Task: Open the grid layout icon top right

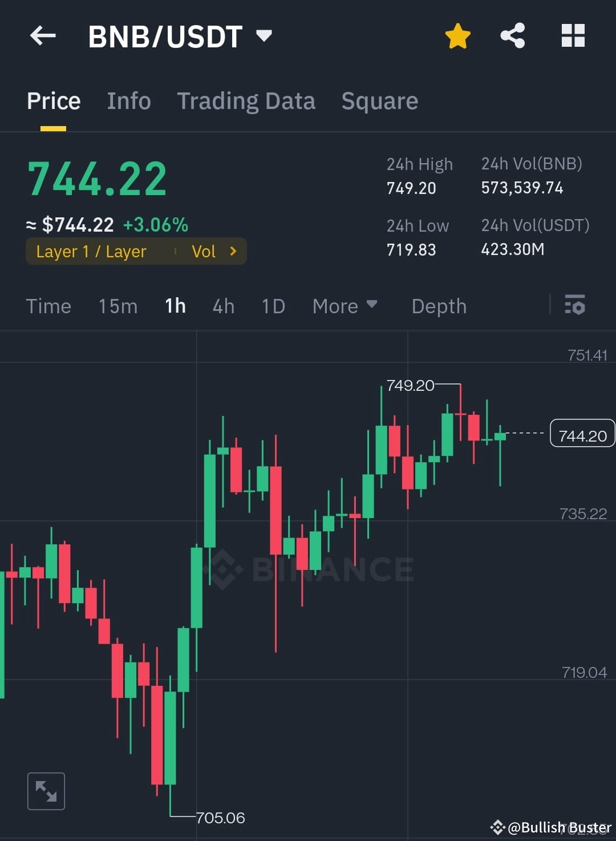Action: click(x=572, y=35)
